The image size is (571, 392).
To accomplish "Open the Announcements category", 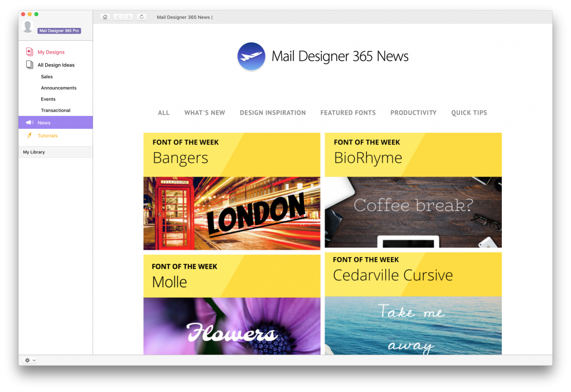I will pos(59,88).
